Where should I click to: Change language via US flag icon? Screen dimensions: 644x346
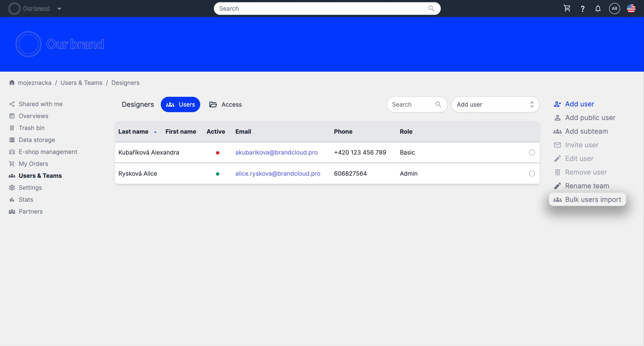[x=631, y=9]
